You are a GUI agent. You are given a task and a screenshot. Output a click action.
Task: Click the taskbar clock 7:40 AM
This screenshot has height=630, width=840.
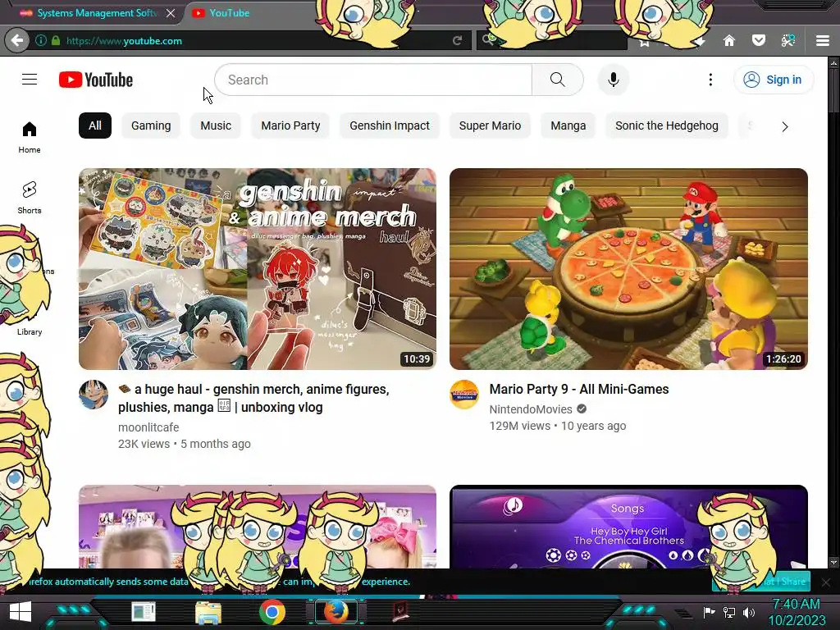pyautogui.click(x=797, y=605)
